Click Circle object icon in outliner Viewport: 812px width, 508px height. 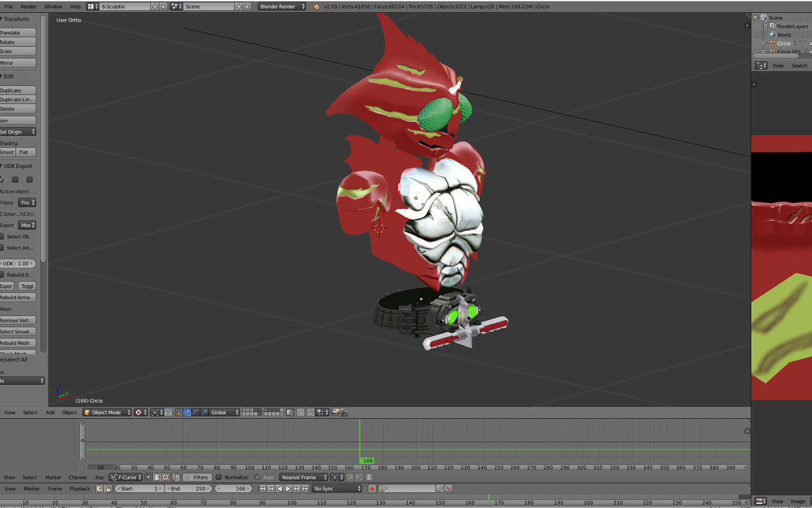click(x=772, y=43)
